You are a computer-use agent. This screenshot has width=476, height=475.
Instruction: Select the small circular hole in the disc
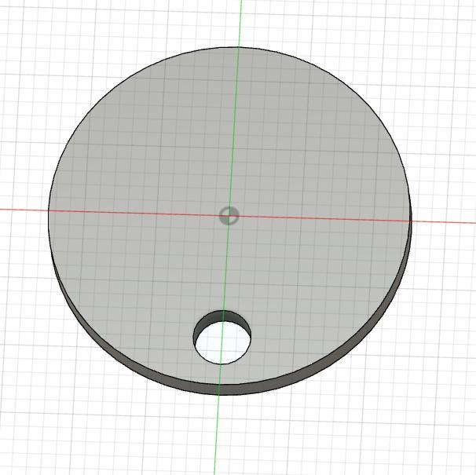(222, 337)
